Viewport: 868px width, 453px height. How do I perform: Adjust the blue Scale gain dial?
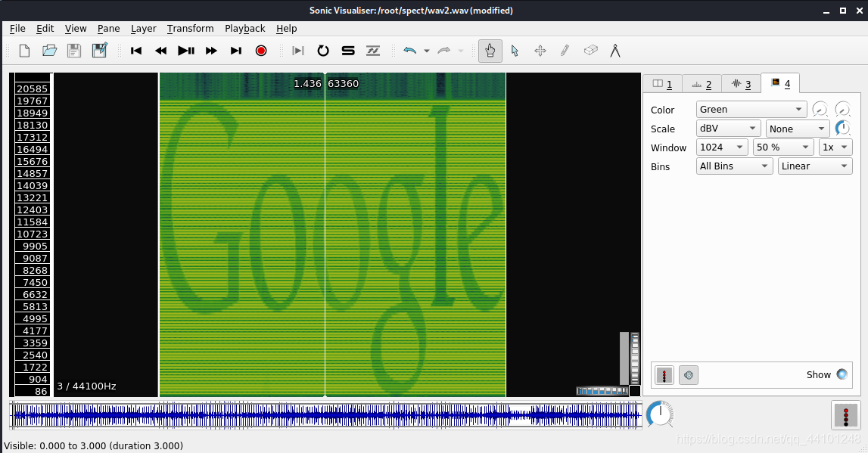(842, 129)
